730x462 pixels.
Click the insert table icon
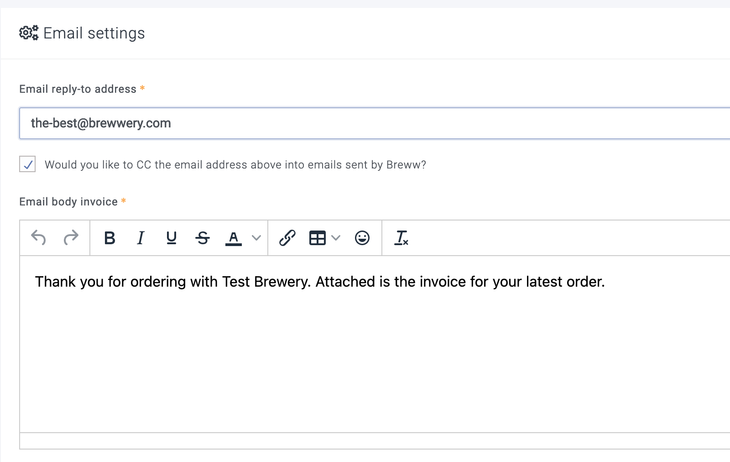317,238
